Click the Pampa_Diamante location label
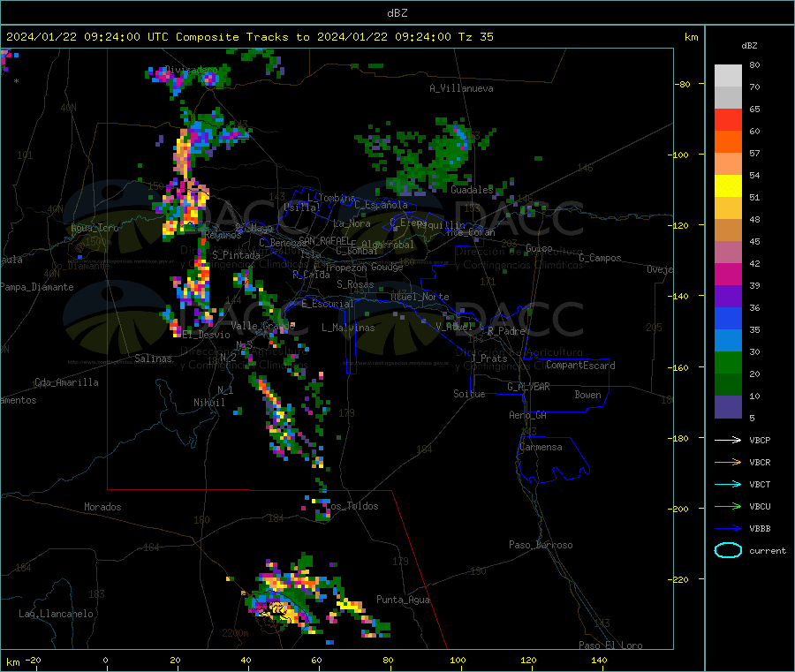The image size is (795, 672). tap(37, 287)
